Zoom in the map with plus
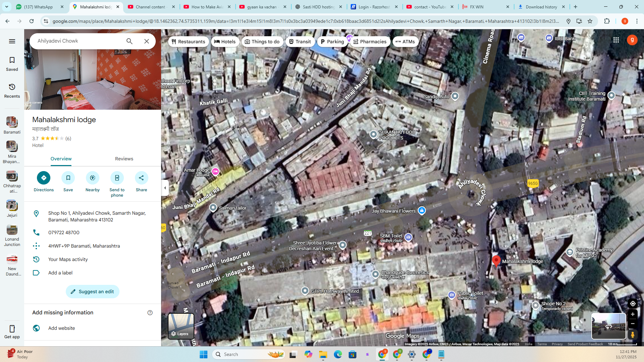 (x=633, y=314)
